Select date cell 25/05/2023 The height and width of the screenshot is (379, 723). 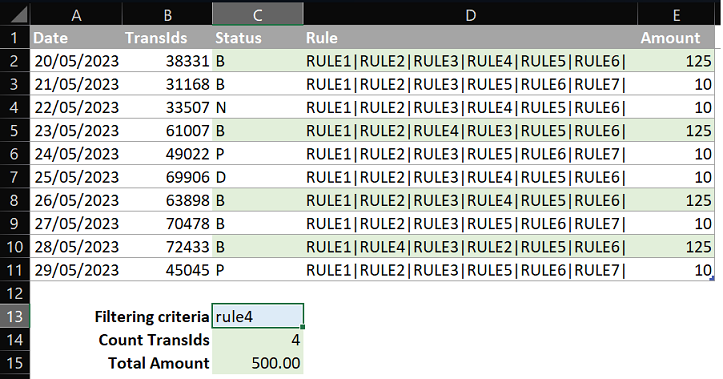(x=76, y=177)
